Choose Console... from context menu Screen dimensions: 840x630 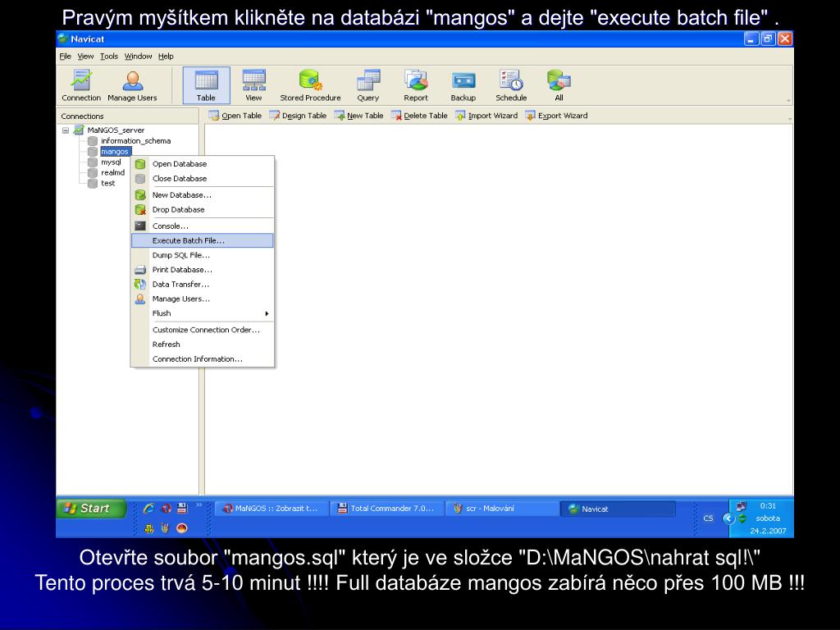tap(203, 226)
